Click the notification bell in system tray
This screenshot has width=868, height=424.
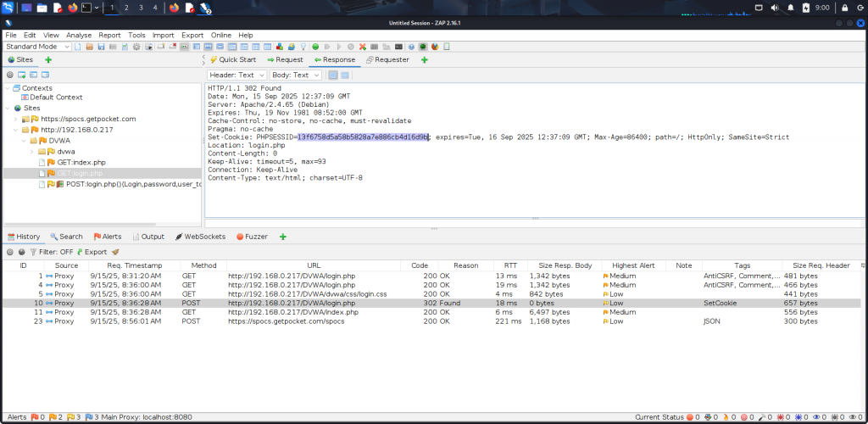coord(791,8)
